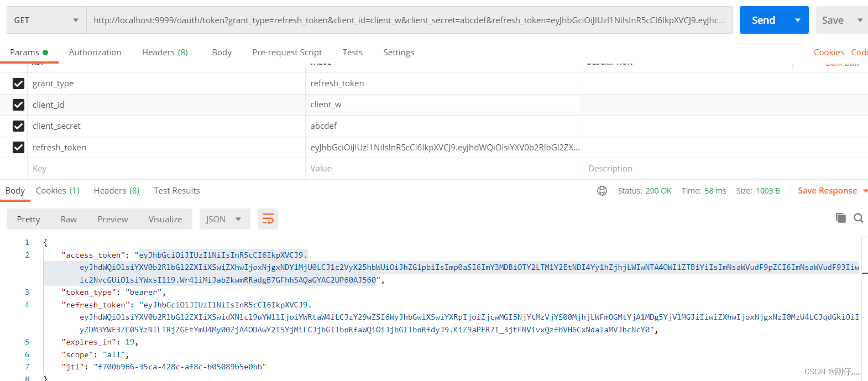
Task: Switch to the Params tab
Action: [x=29, y=53]
